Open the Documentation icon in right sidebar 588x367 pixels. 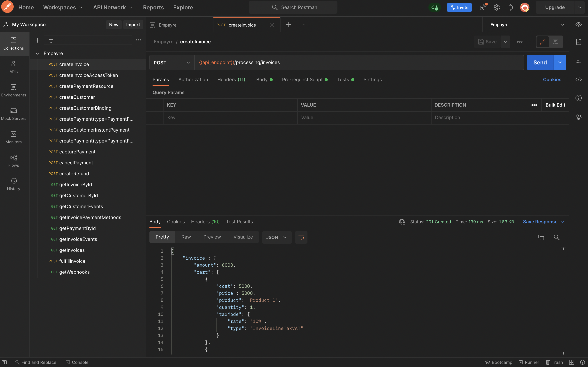[579, 42]
